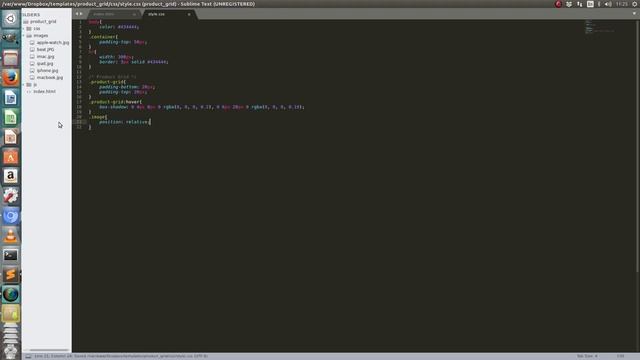640x360 pixels.
Task: Open System Settings wrench-and-gear icon
Action: click(11, 196)
